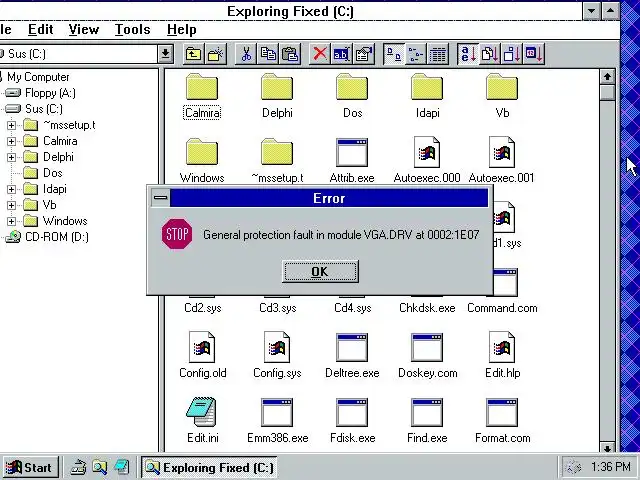Click OK in the Error dialog
Screen dimensions: 640x480
click(x=320, y=271)
